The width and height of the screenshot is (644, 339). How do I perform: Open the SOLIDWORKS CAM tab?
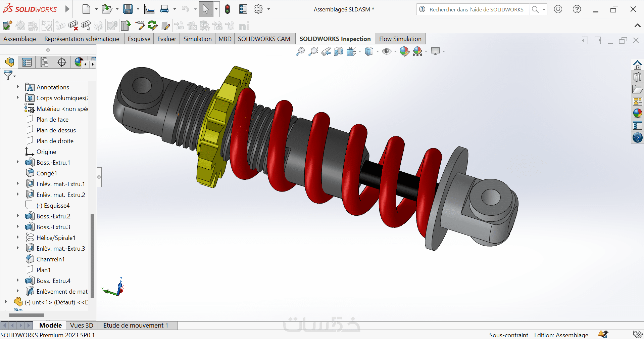pos(264,39)
